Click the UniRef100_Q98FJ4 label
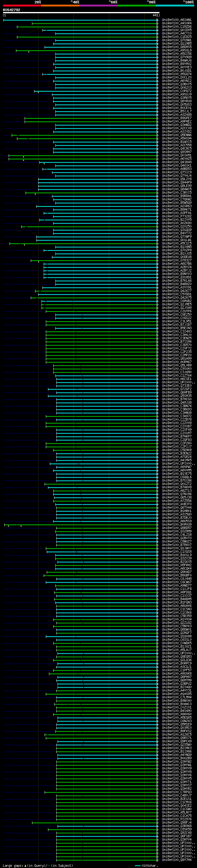This screenshot has width=197, height=868. 177,822
